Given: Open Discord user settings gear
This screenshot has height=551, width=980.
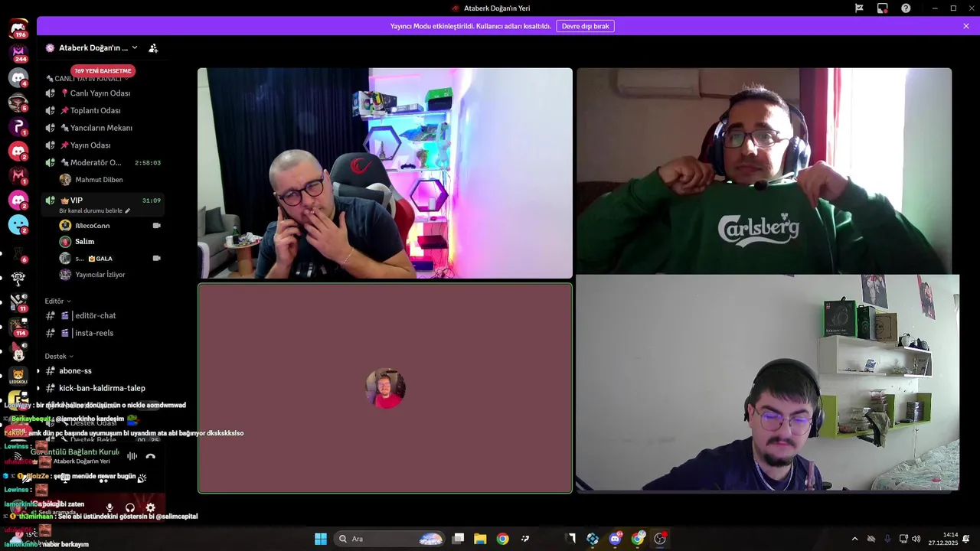Looking at the screenshot, I should tap(151, 507).
